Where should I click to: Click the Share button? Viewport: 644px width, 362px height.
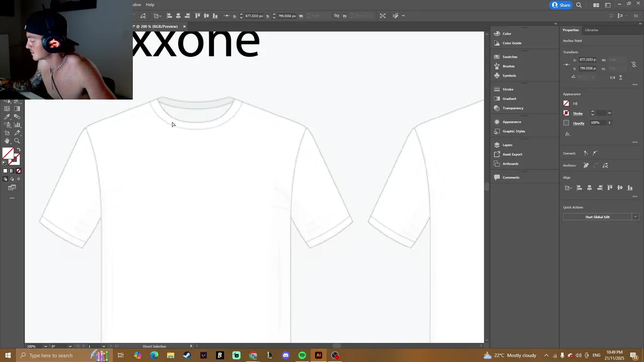click(x=561, y=5)
